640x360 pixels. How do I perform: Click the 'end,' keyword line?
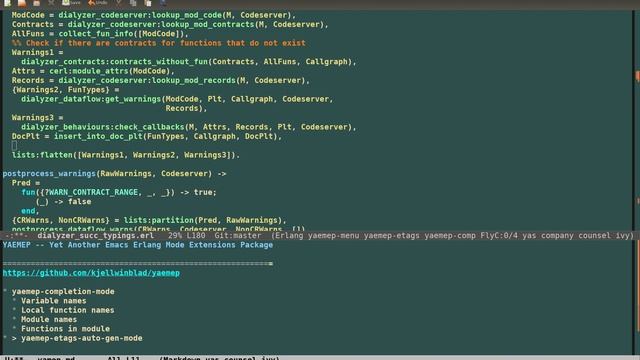click(30, 211)
